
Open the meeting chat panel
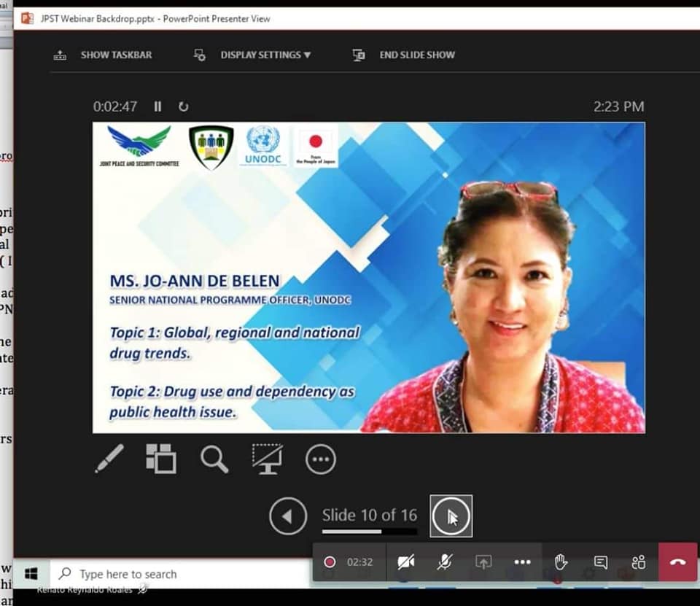pos(600,562)
